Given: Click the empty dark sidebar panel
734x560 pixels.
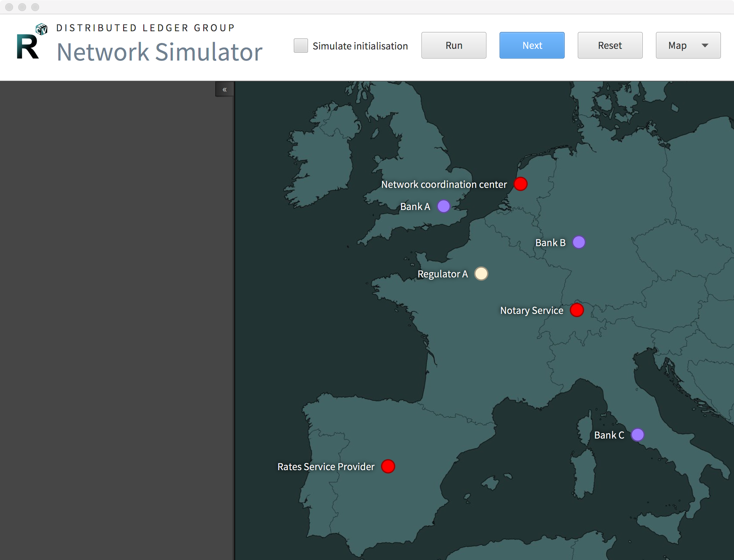Looking at the screenshot, I should 117,320.
